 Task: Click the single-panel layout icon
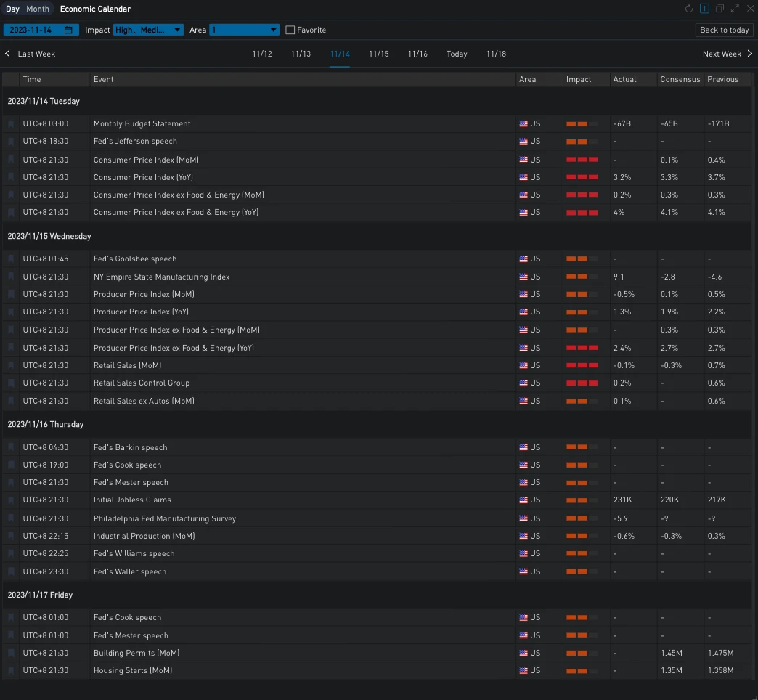pos(704,9)
